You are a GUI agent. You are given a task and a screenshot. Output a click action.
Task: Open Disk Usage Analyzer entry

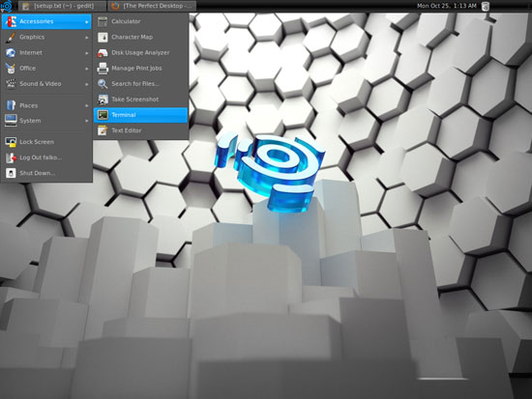click(x=140, y=52)
